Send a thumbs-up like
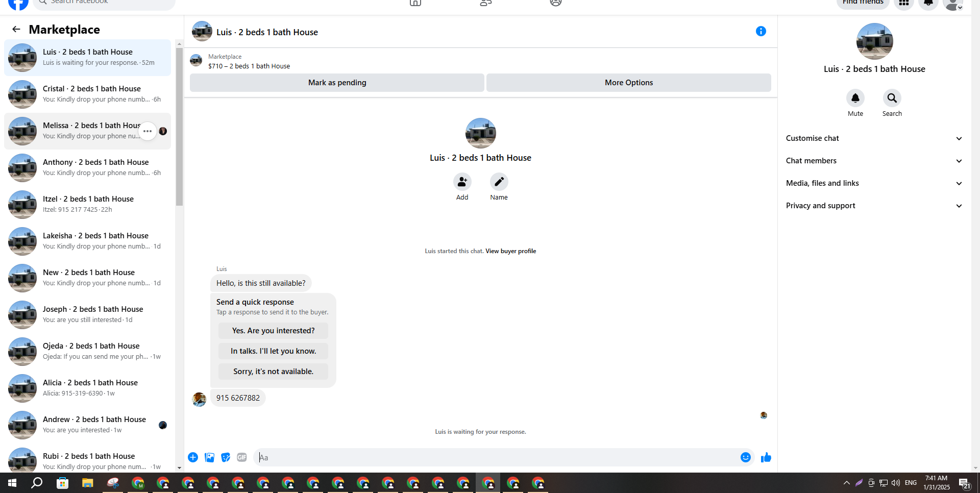The width and height of the screenshot is (980, 493). coord(766,457)
